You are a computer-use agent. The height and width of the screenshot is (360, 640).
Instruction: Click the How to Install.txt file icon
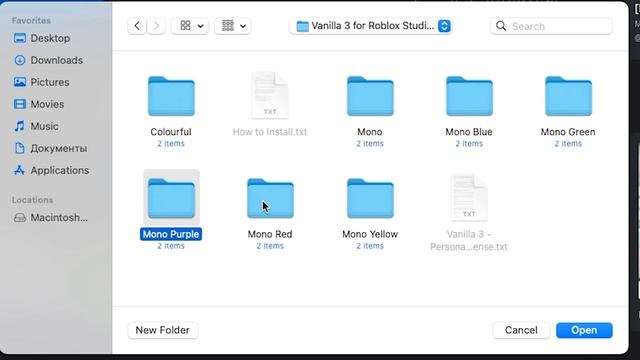[270, 96]
